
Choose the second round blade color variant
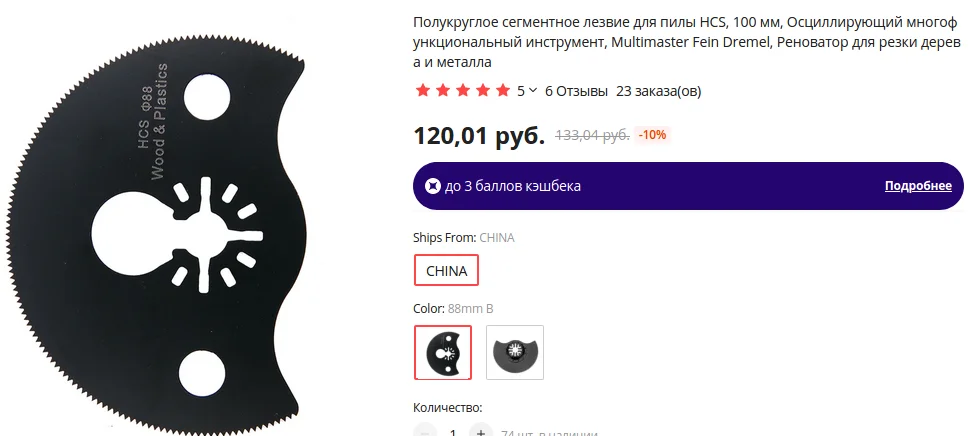click(x=515, y=353)
